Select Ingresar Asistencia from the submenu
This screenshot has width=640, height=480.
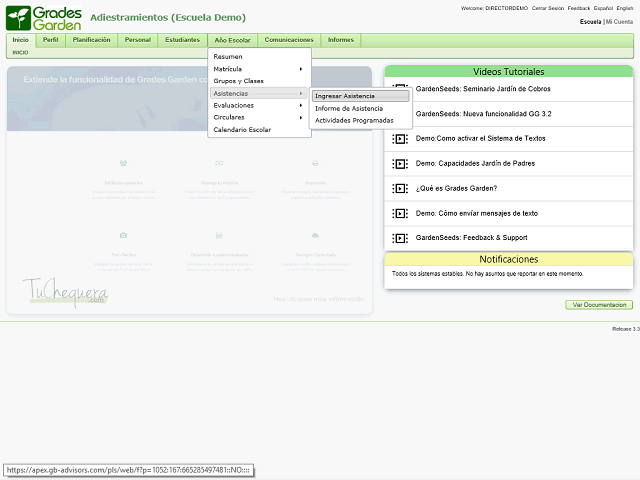coord(345,96)
